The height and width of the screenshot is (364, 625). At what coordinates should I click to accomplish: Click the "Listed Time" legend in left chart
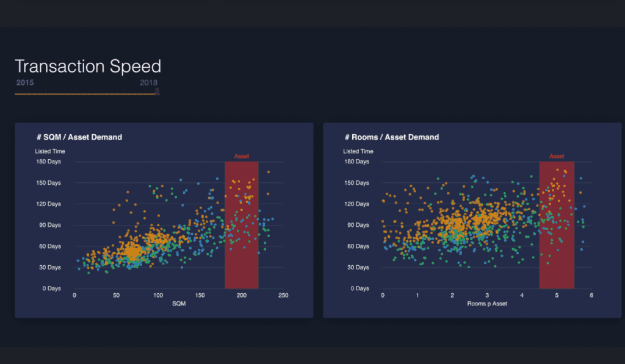49,151
